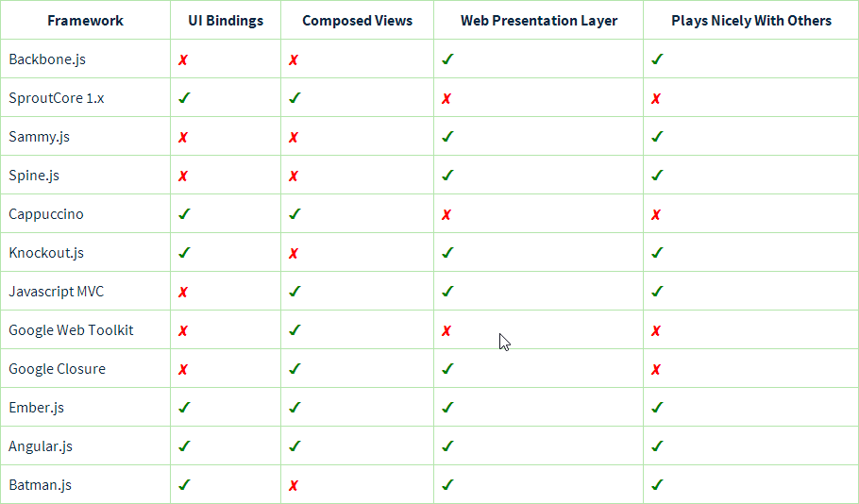Click the red X for Backbone.js UI Bindings
859x504 pixels.
pos(183,59)
